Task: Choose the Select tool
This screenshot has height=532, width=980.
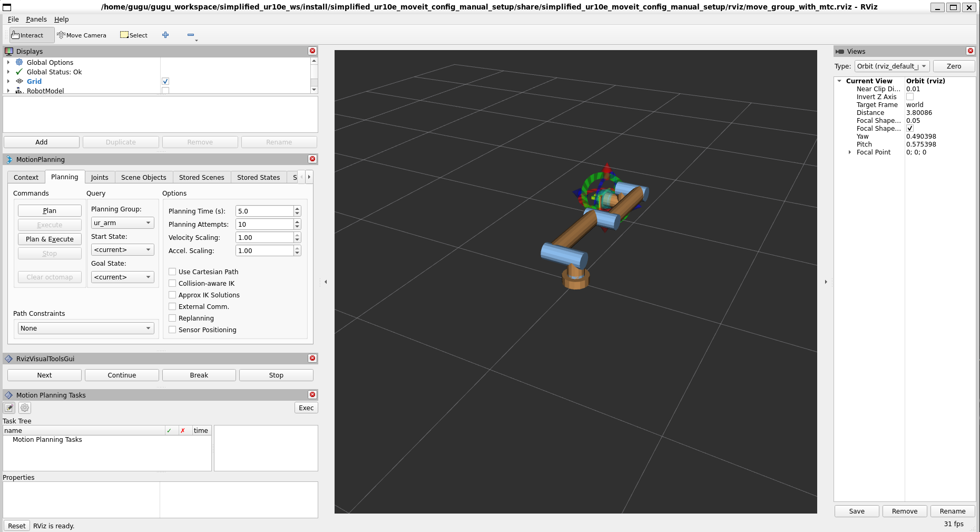Action: click(x=134, y=35)
